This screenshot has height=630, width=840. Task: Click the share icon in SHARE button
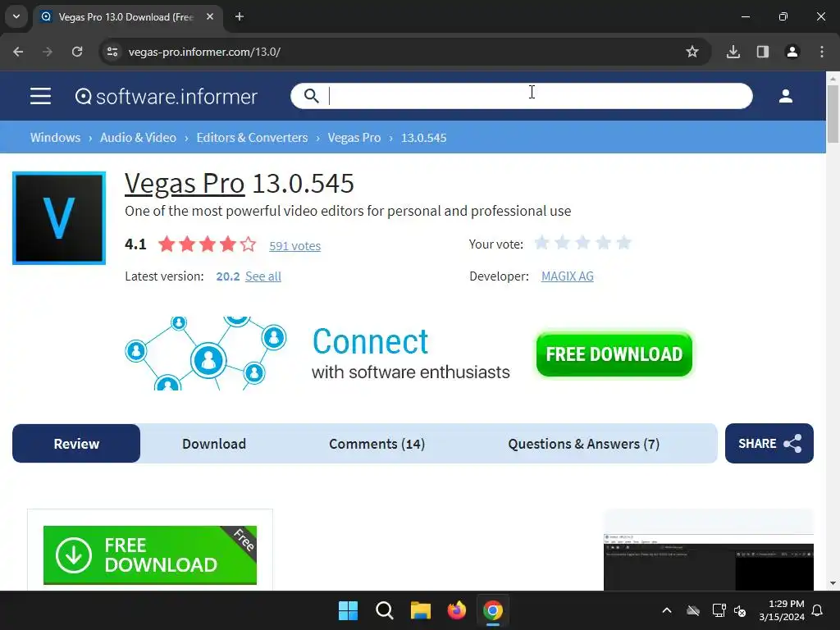(793, 444)
